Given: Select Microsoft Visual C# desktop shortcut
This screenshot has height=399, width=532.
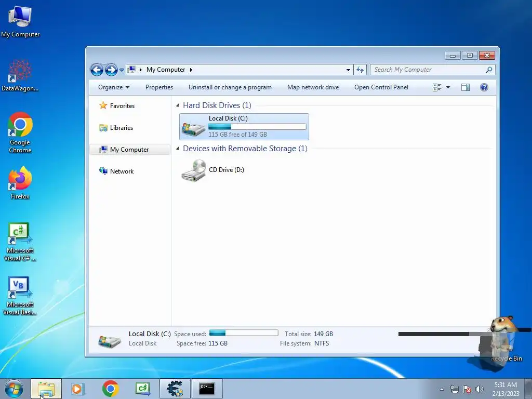Looking at the screenshot, I should pyautogui.click(x=20, y=242).
